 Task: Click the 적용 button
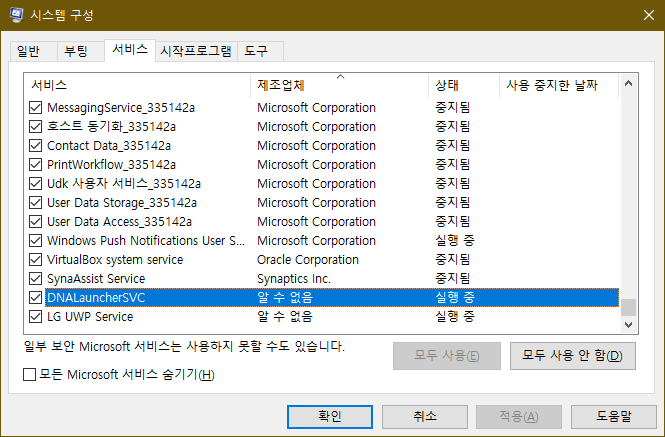pos(519,417)
